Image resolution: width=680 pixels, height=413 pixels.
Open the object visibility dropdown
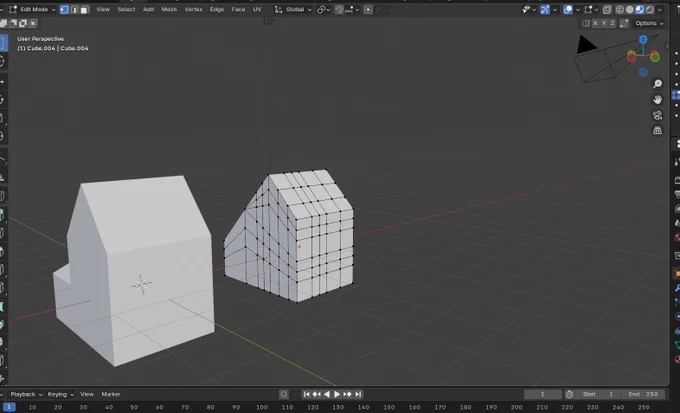coord(529,9)
